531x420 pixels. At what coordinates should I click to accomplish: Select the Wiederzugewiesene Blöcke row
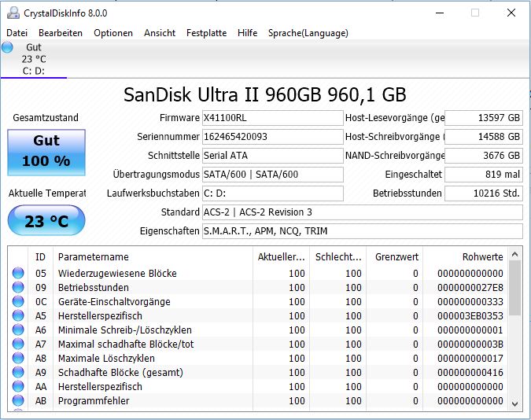258,274
